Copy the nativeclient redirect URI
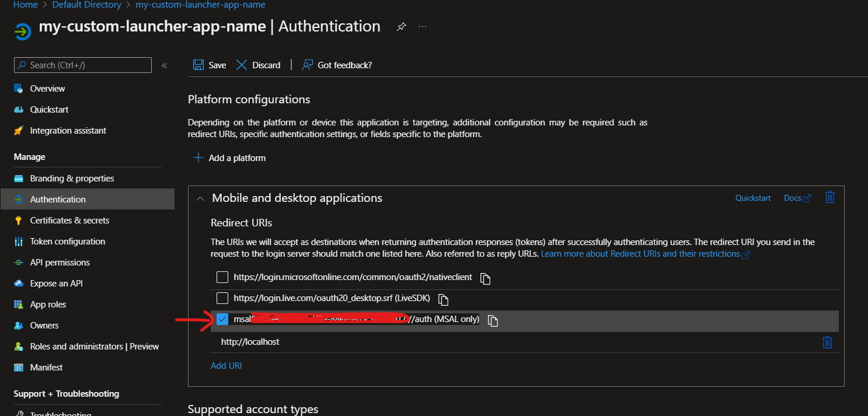868x416 pixels. coord(485,278)
